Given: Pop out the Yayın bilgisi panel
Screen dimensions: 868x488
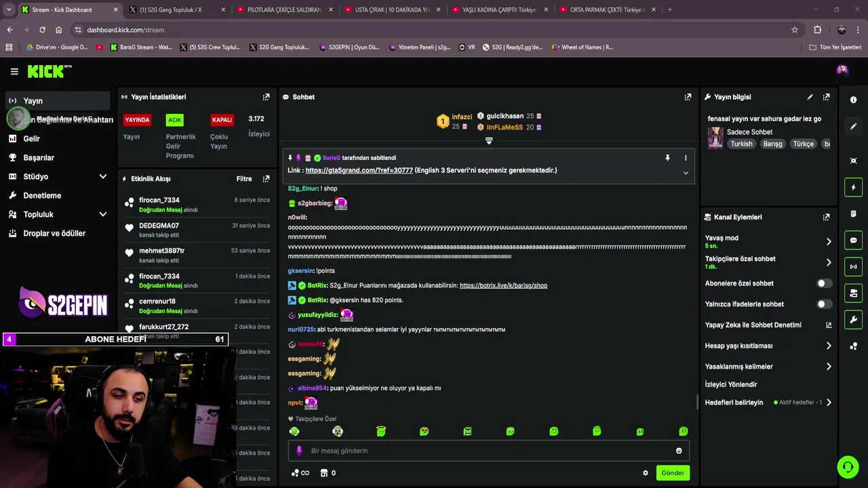Looking at the screenshot, I should tap(826, 97).
